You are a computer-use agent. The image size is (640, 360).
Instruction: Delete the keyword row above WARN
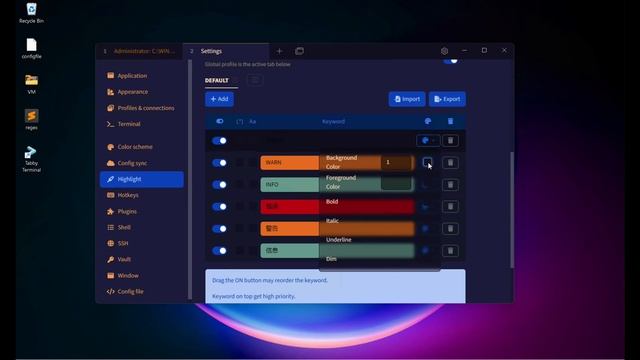450,140
